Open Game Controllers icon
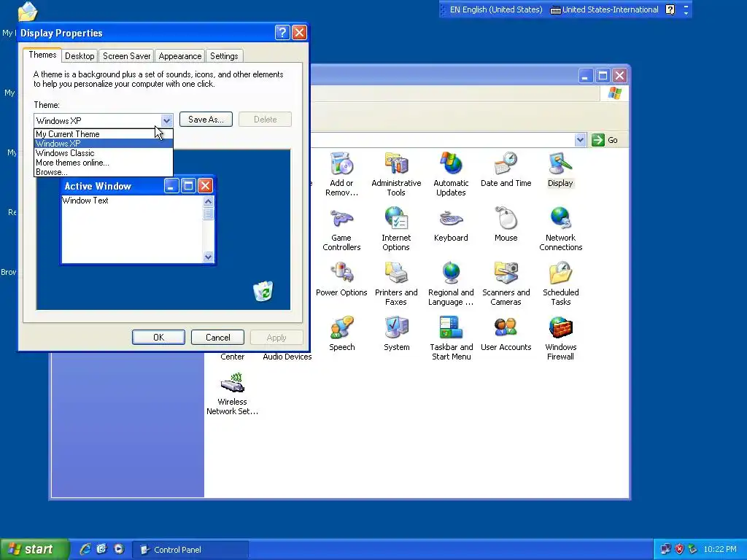Viewport: 747px width, 560px height. click(341, 229)
